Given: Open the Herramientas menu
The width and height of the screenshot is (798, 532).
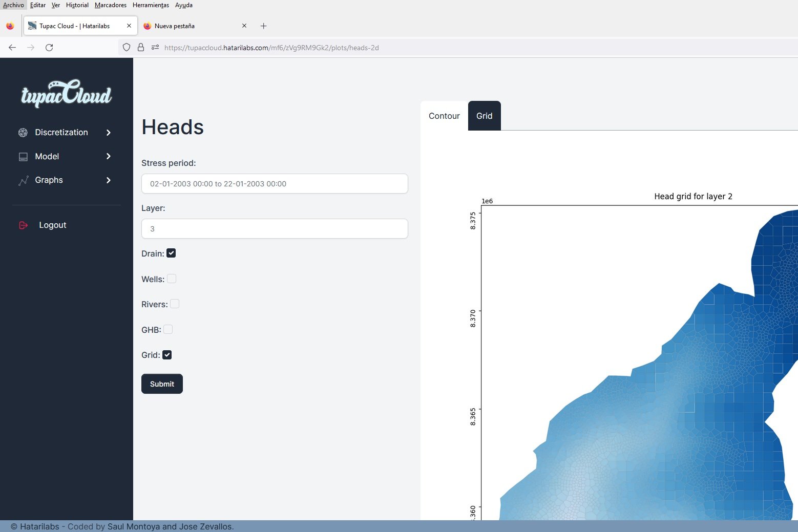Looking at the screenshot, I should pyautogui.click(x=151, y=5).
